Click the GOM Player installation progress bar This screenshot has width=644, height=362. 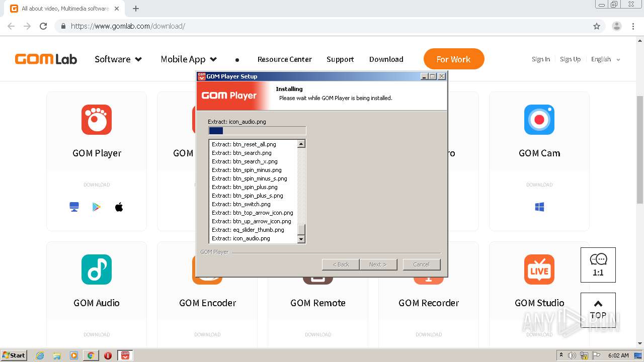[x=257, y=131]
